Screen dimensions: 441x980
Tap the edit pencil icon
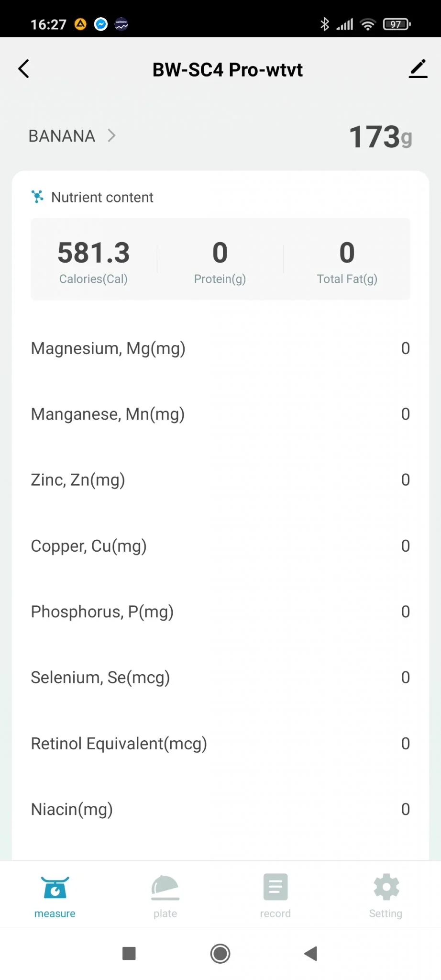point(418,69)
